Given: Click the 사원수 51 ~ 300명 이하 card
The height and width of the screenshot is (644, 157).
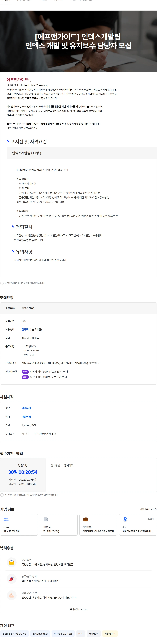Looking at the screenshot, I should point(19,525).
